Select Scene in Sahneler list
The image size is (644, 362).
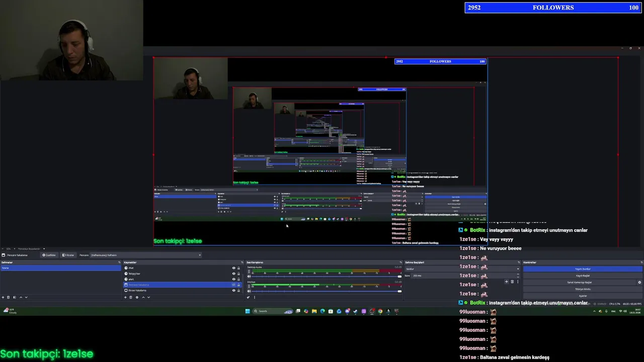(x=60, y=268)
